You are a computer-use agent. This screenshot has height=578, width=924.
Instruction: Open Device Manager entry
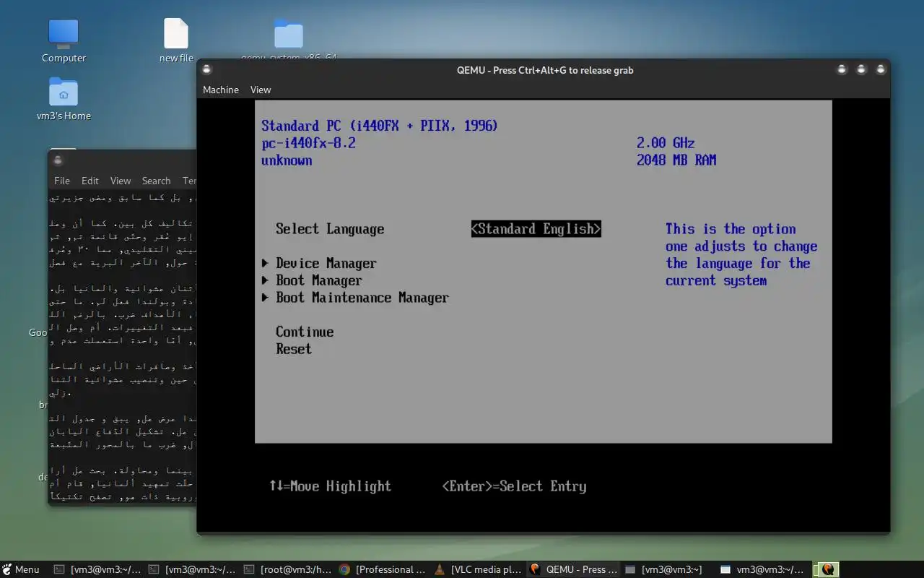(326, 264)
